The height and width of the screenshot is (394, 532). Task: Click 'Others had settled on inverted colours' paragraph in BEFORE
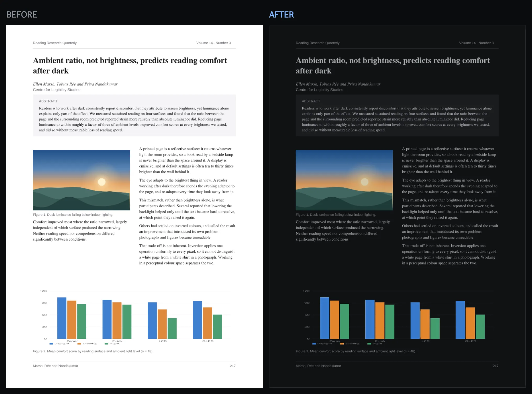(x=187, y=231)
